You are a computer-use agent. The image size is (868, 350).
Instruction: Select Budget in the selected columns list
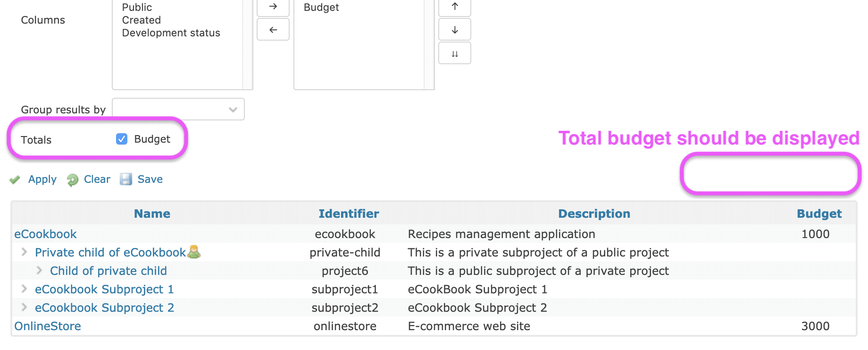(321, 8)
